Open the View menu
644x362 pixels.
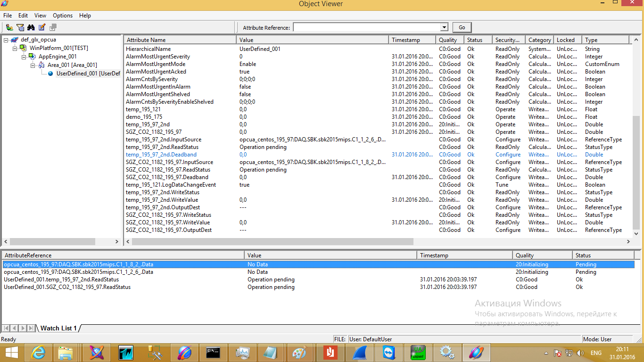click(40, 16)
